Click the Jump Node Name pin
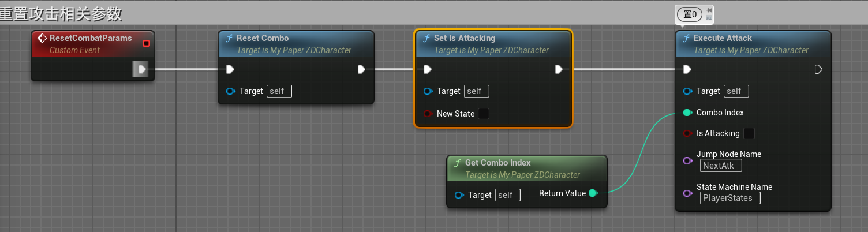Screen dimensions: 868x232 [x=688, y=160]
